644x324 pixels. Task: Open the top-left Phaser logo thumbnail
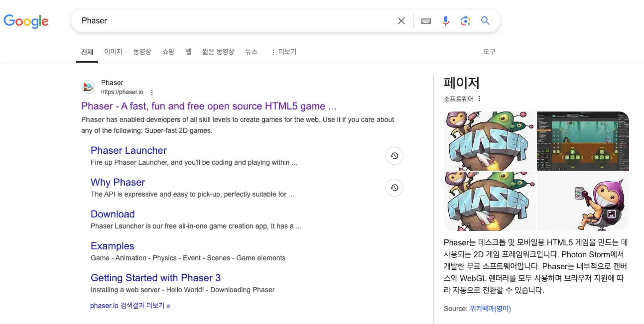(x=490, y=141)
